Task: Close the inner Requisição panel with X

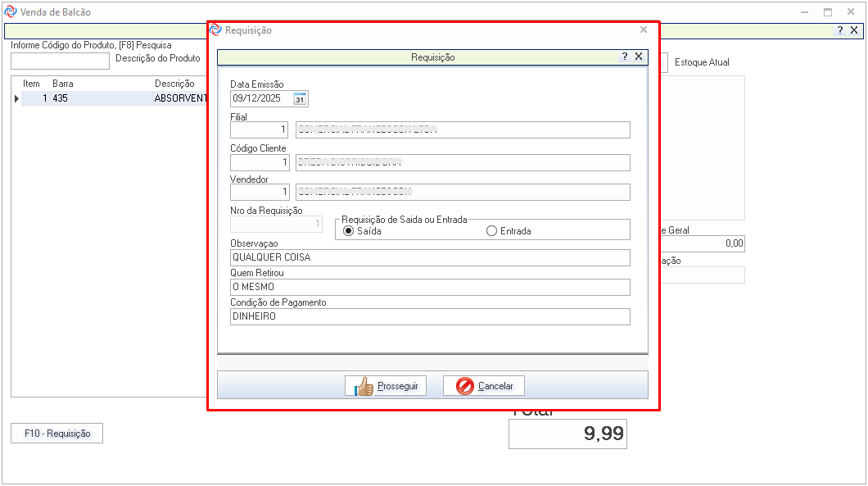Action: [639, 57]
